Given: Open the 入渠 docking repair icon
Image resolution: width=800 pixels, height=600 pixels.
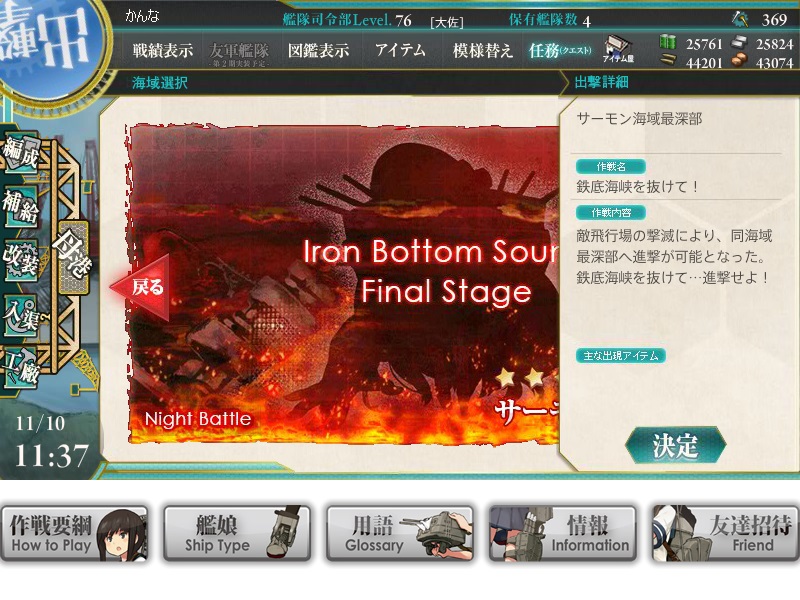Looking at the screenshot, I should point(21,315).
